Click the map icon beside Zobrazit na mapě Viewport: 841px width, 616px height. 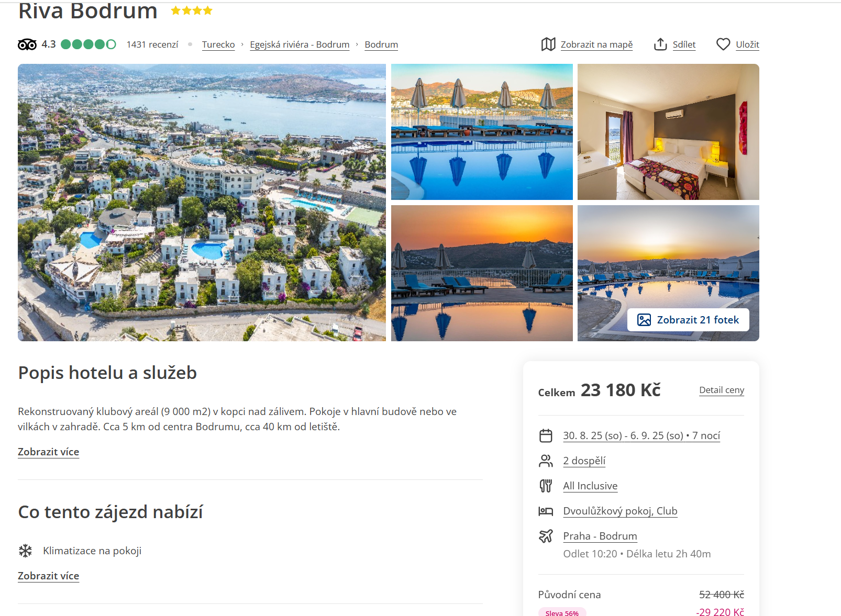tap(548, 44)
